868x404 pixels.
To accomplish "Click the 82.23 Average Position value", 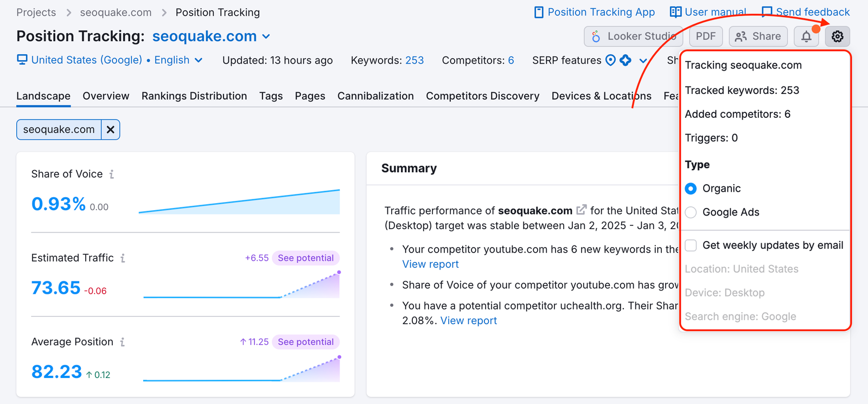I will pyautogui.click(x=56, y=372).
